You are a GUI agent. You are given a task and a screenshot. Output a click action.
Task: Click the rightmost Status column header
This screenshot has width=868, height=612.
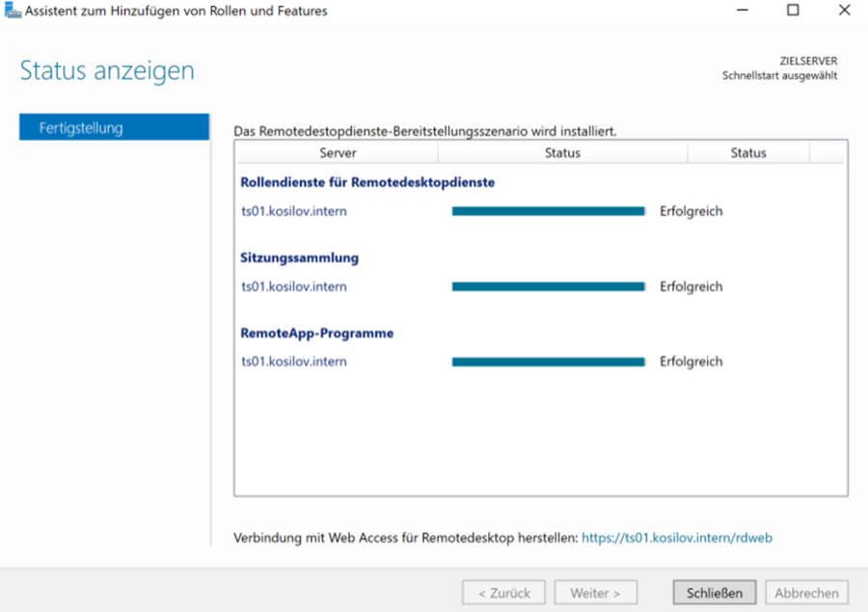747,152
